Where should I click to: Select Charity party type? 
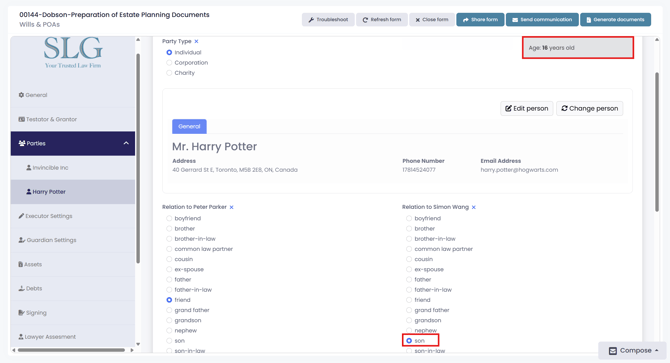click(x=169, y=73)
